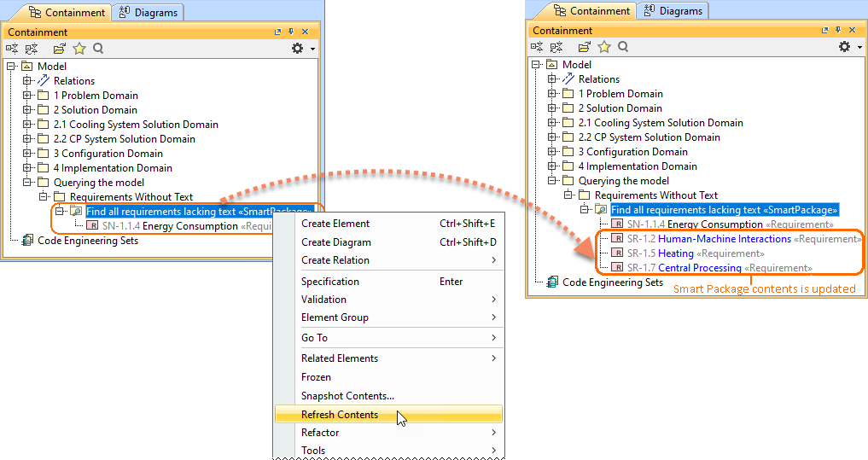Expand 4 Implementation Domain in right tree

552,166
